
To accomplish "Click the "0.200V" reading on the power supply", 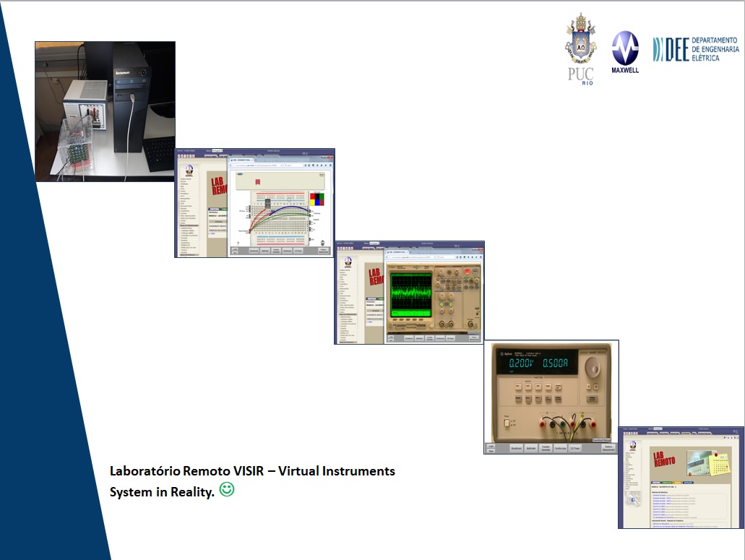I will click(521, 363).
